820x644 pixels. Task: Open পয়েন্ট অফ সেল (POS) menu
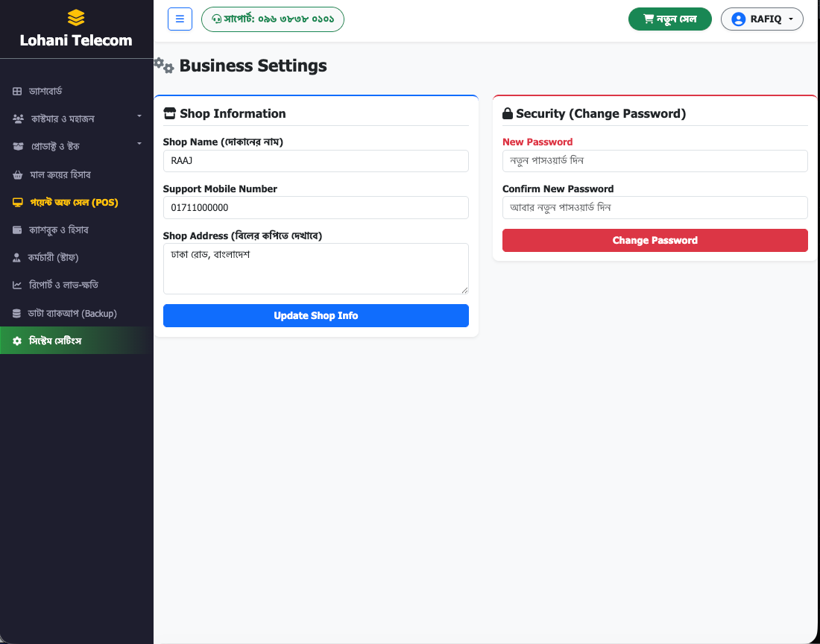(x=75, y=203)
